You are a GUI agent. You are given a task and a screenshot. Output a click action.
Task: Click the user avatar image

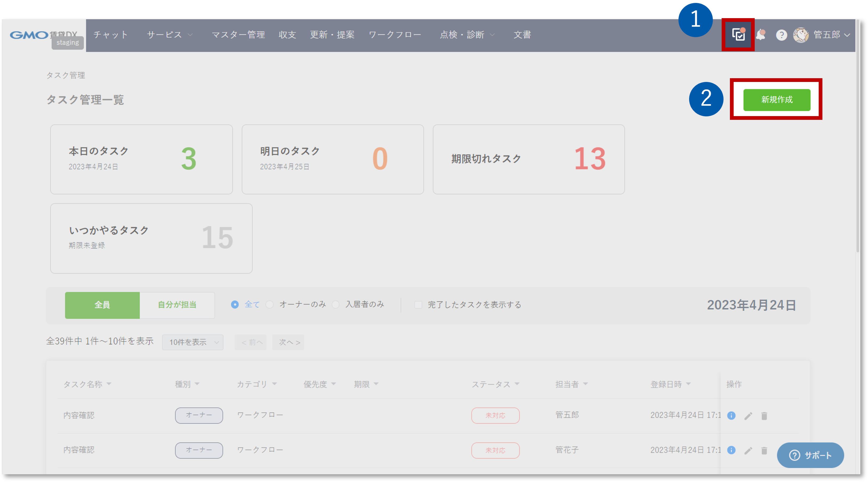[x=801, y=35]
